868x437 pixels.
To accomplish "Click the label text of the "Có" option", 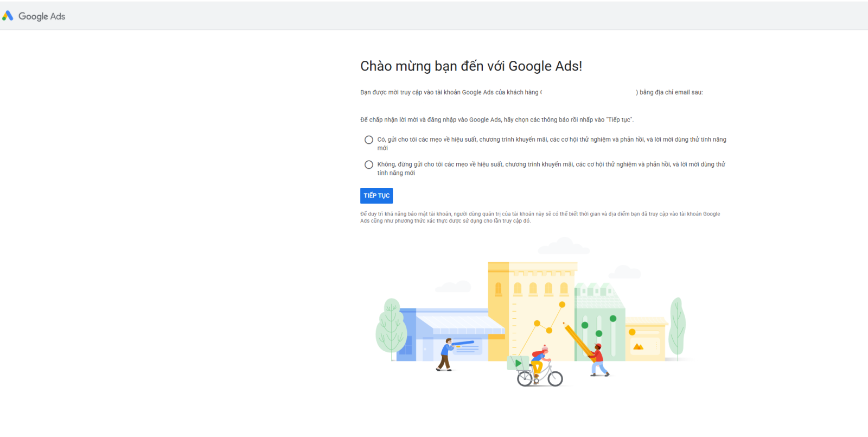I will pyautogui.click(x=552, y=144).
